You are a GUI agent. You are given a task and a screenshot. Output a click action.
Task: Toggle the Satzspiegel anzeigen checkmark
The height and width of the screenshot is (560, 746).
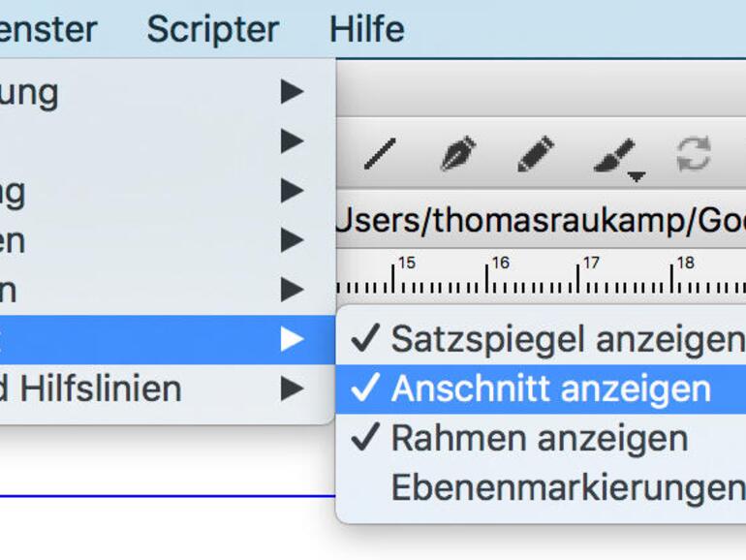coord(548,339)
